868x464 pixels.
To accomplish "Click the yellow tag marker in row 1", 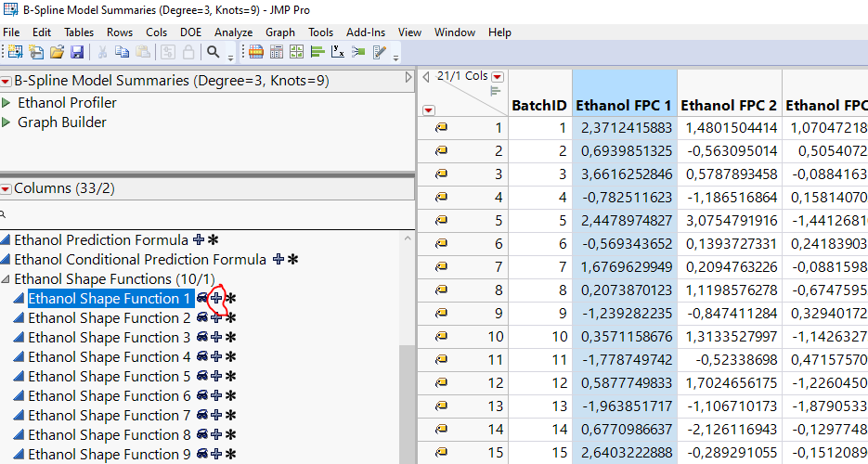I will pyautogui.click(x=441, y=128).
